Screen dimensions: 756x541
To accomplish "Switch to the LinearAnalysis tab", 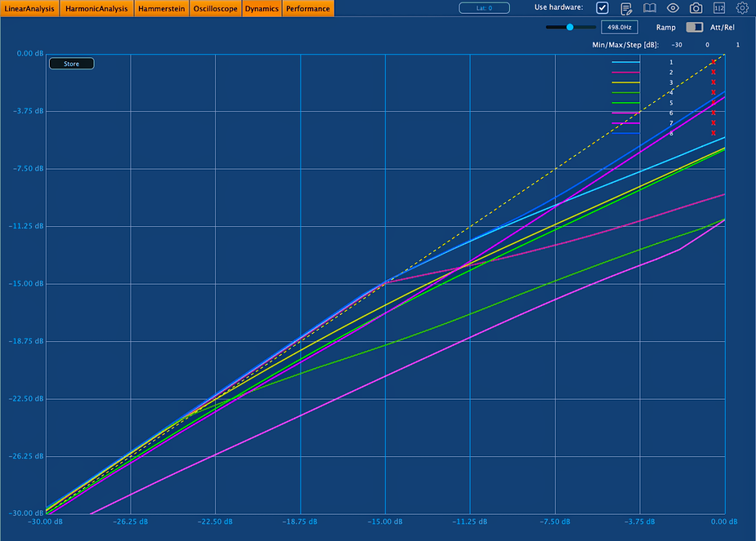I will click(x=30, y=8).
